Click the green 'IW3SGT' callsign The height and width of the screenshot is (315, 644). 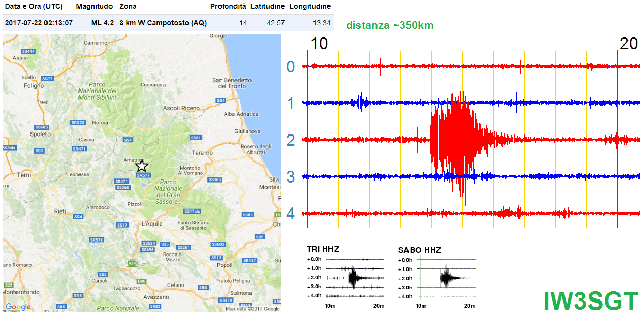pos(591,301)
